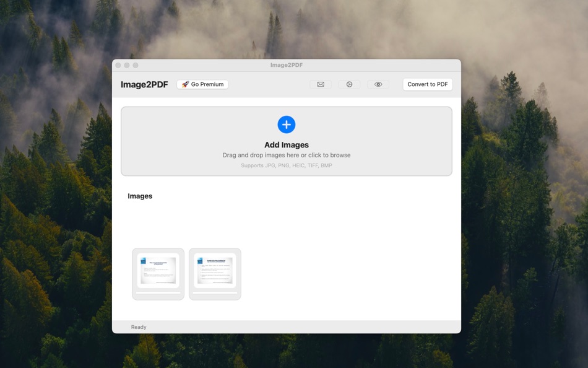The image size is (588, 368).
Task: Click the Add Images heading
Action: (x=286, y=144)
